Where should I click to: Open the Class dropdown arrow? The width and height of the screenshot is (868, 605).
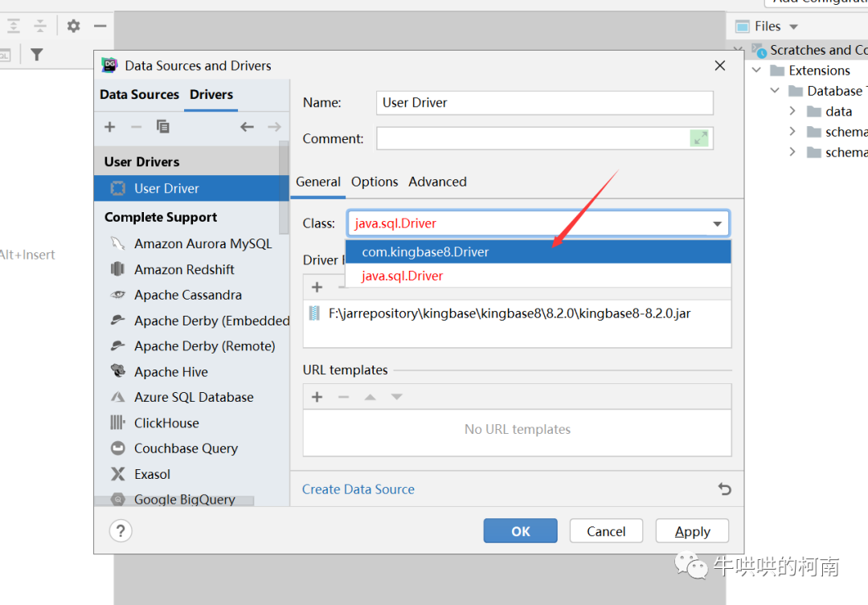(x=717, y=223)
